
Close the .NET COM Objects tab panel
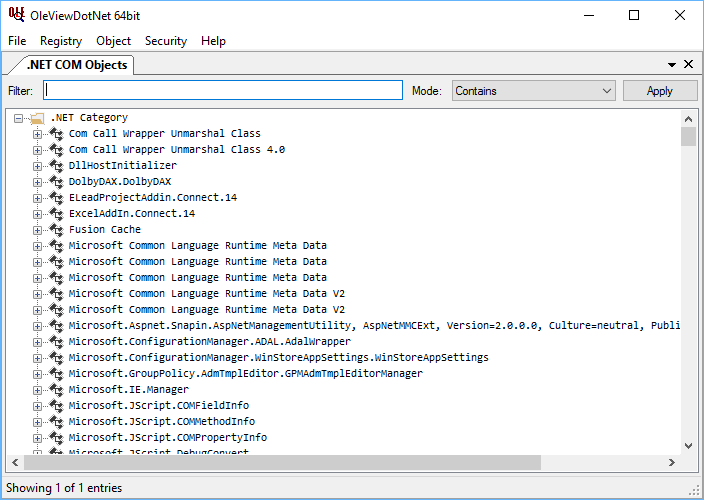click(x=688, y=65)
